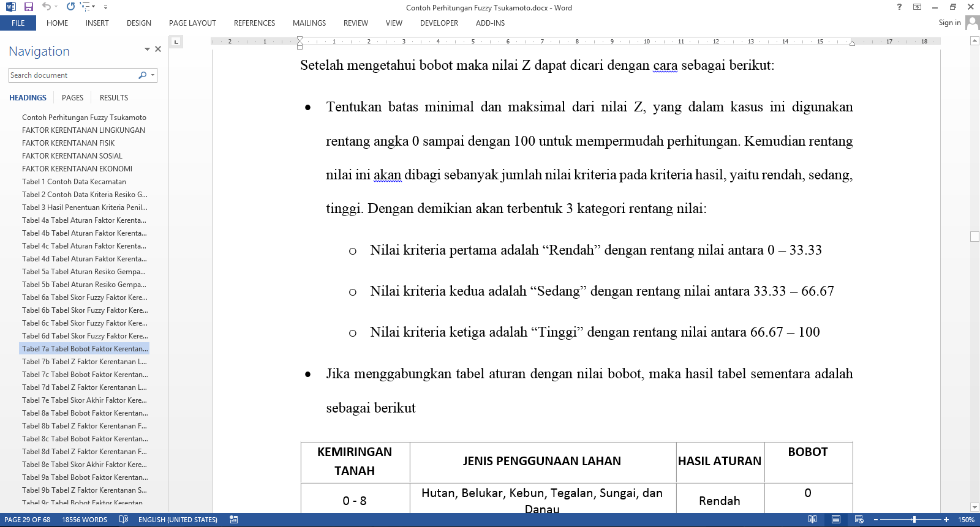Open Navigation pane task options arrow

[x=147, y=49]
